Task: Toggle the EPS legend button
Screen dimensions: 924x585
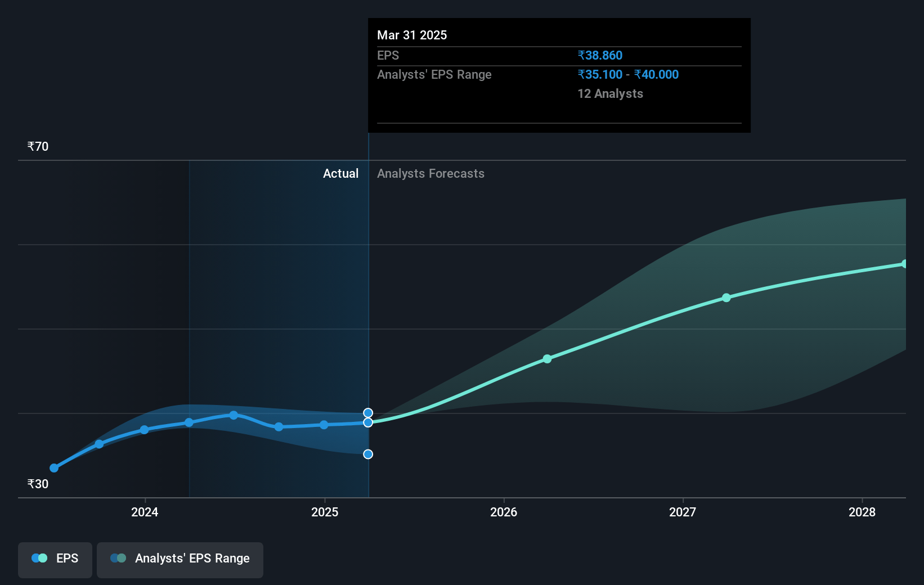Action: pos(55,560)
